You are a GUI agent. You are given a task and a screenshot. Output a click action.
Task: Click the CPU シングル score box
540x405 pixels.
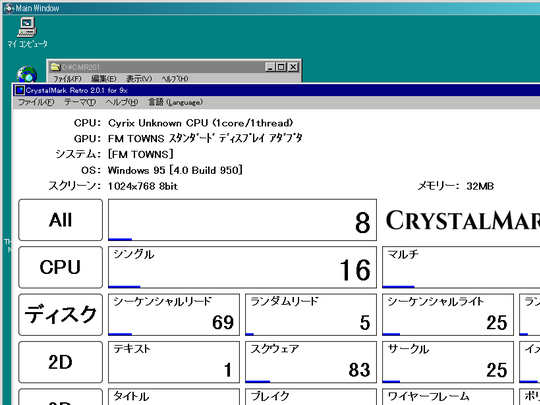242,267
